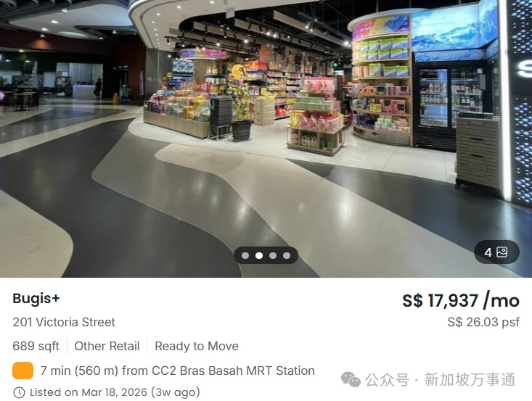Viewport: 532px width, 401px height.
Task: Click the S$ 26.03 psf rate
Action: pos(483,322)
